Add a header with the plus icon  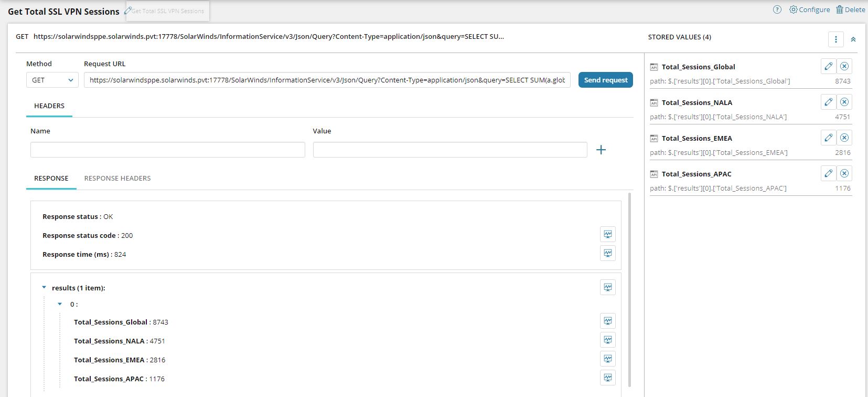pos(601,150)
